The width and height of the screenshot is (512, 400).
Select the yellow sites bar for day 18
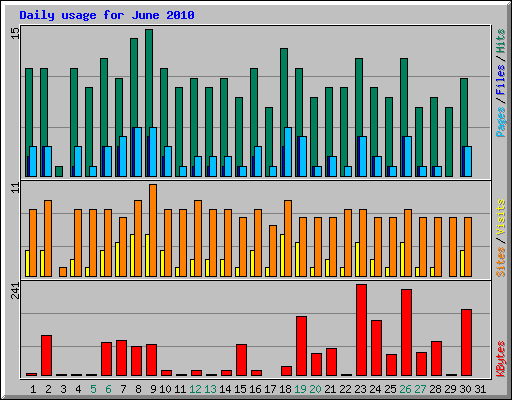(282, 255)
